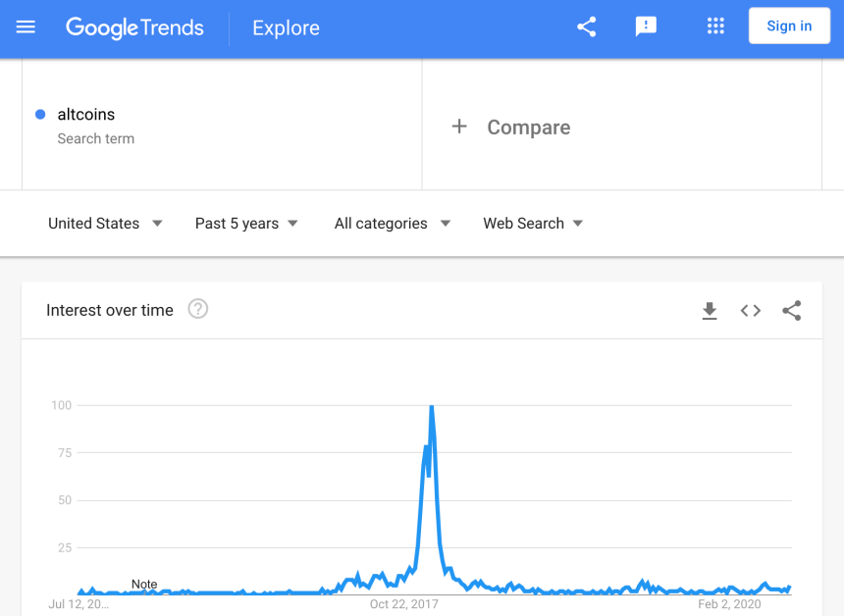Click the Note marker on the chart
Screen dimensions: 844x616
[x=144, y=584]
